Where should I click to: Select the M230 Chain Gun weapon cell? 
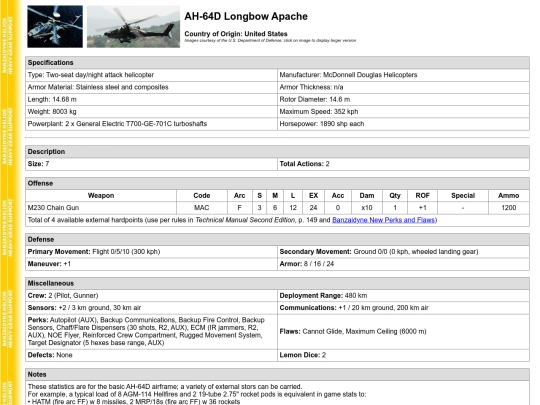pyautogui.click(x=101, y=208)
